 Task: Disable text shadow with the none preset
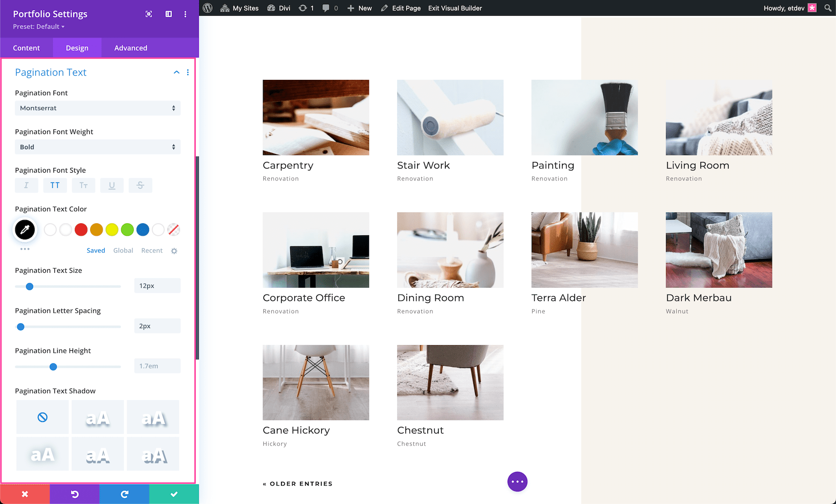42,417
